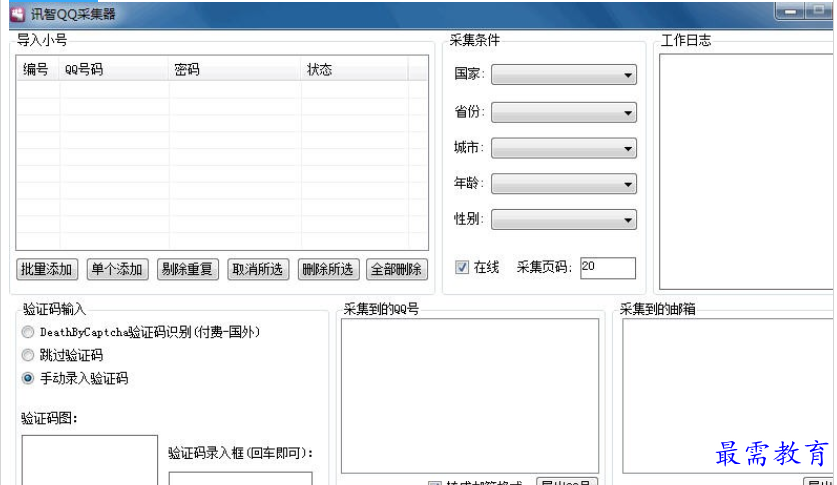Minimize the 讯智QQ采集器 window
Image resolution: width=837 pixels, height=485 pixels.
(x=790, y=11)
